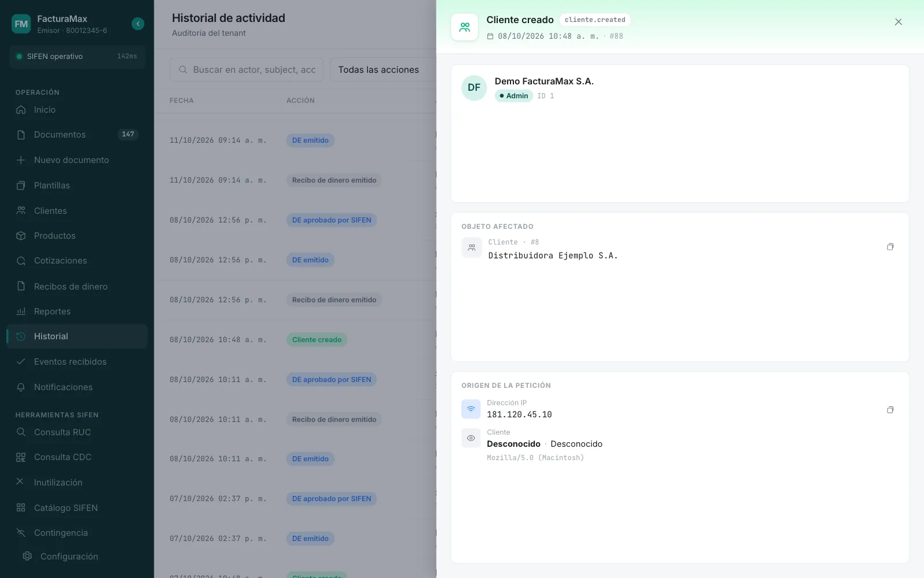Open Documentos in the sidebar
The height and width of the screenshot is (578, 924).
click(x=77, y=135)
